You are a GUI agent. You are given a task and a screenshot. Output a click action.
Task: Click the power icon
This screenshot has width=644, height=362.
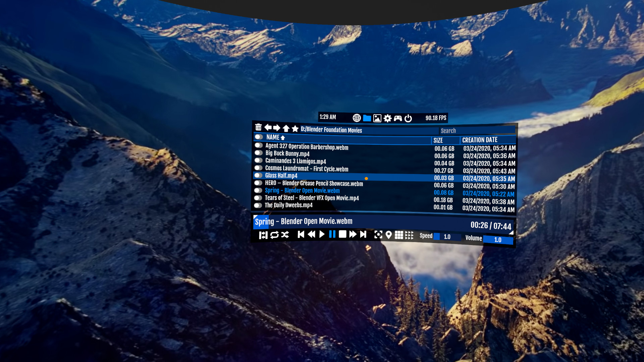tap(408, 118)
